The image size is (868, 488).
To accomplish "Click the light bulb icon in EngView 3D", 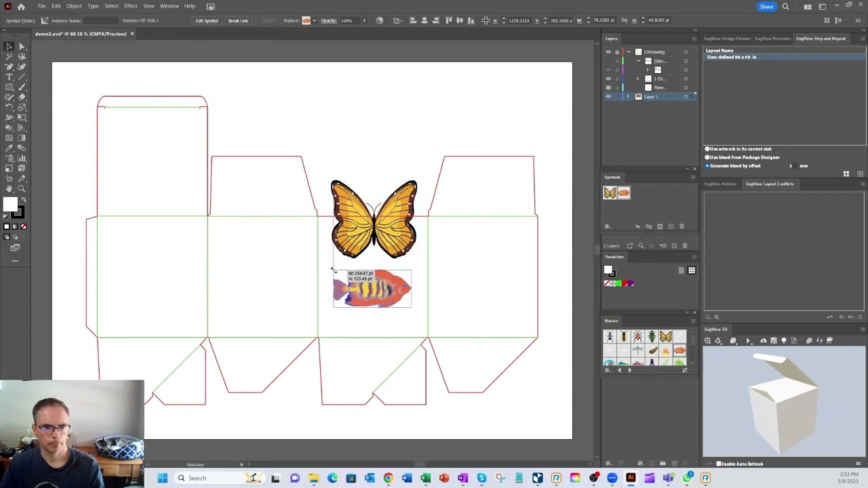I will tap(784, 341).
